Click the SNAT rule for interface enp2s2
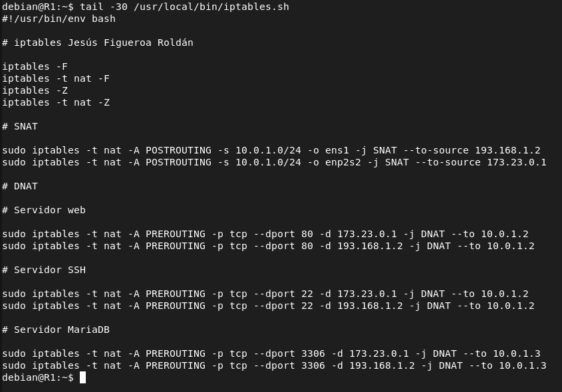The width and height of the screenshot is (562, 392). [274, 162]
